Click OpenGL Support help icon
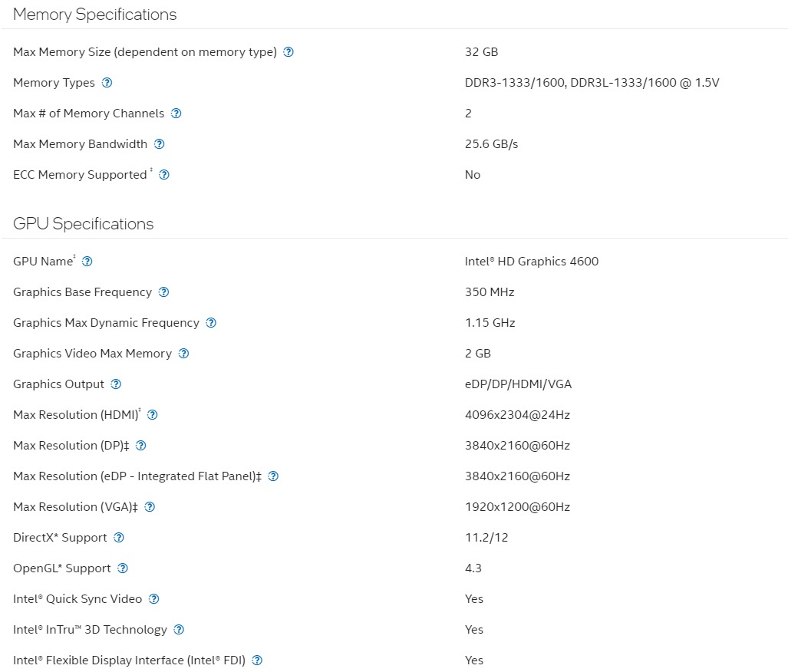The height and width of the screenshot is (672, 788). pos(123,568)
